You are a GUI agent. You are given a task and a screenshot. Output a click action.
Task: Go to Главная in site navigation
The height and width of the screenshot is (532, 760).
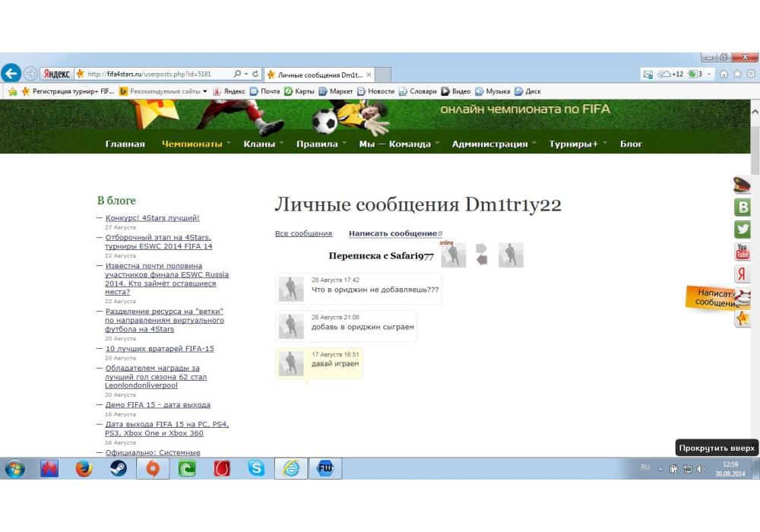[x=125, y=144]
